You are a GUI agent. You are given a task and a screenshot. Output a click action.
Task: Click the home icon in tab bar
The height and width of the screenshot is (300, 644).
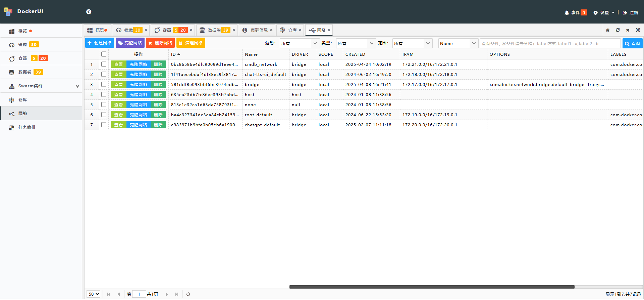click(x=607, y=30)
